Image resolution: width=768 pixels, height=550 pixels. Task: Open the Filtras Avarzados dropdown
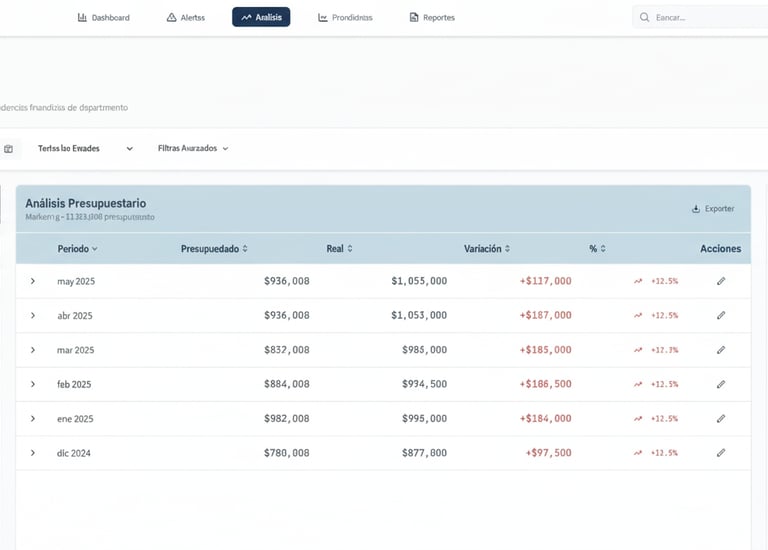(x=193, y=148)
